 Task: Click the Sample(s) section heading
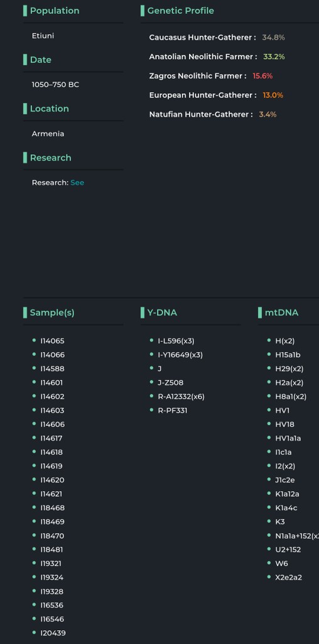coord(52,313)
